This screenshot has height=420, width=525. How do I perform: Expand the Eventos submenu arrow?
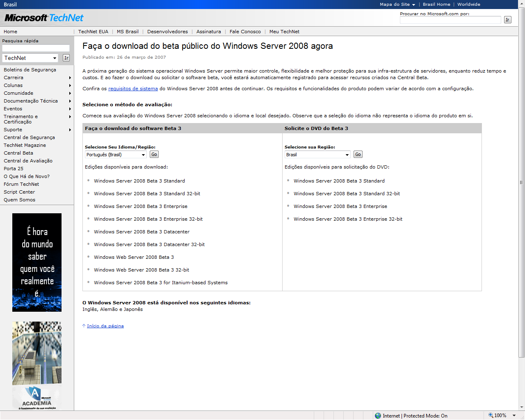tap(70, 109)
